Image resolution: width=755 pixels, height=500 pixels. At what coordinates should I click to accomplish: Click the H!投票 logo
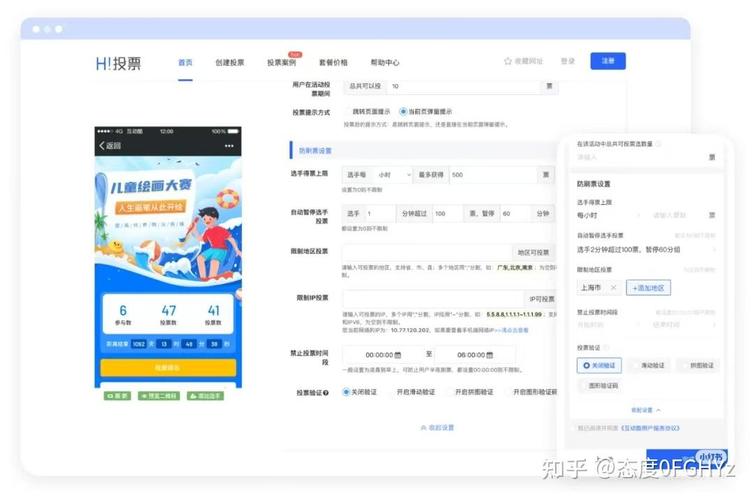coord(118,63)
